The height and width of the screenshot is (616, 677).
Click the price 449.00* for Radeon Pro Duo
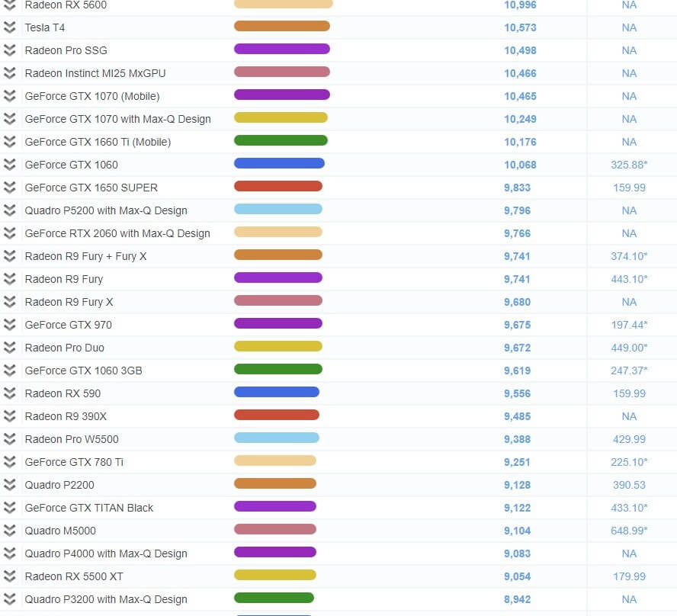(629, 348)
